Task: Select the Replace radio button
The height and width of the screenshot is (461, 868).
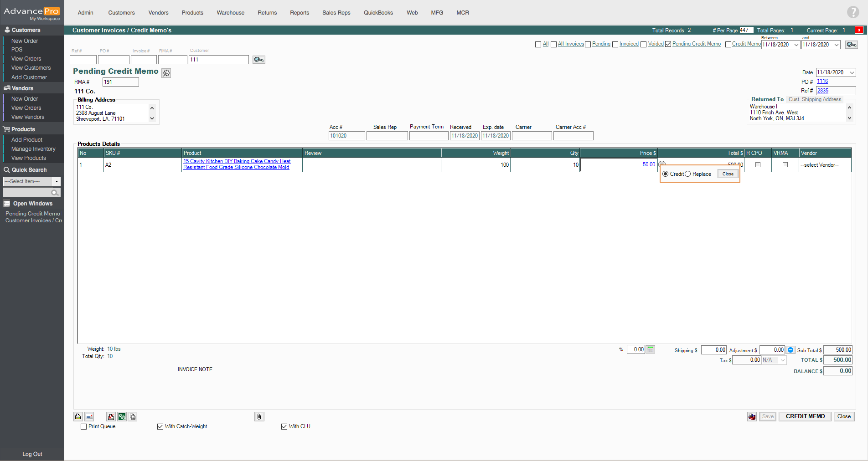Action: [687, 174]
